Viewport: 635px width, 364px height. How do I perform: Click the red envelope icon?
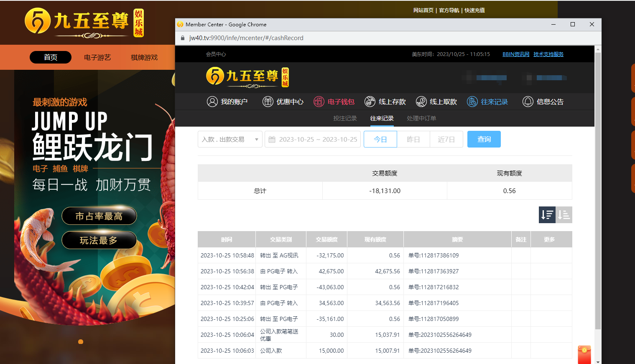point(584,355)
